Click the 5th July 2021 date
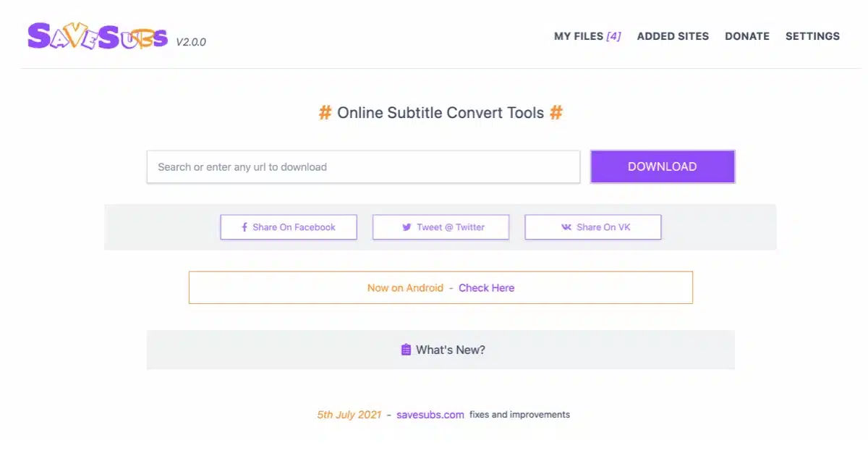The image size is (868, 456). pyautogui.click(x=349, y=415)
